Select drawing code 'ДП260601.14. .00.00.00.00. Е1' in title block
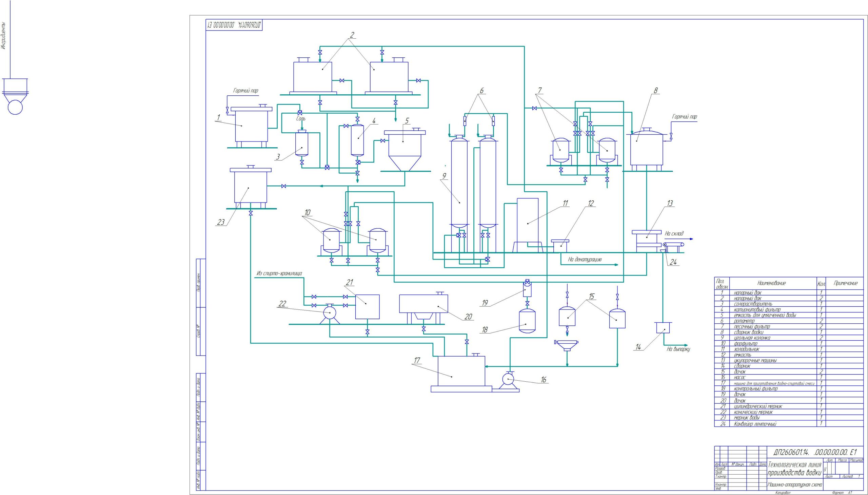 tap(815, 452)
